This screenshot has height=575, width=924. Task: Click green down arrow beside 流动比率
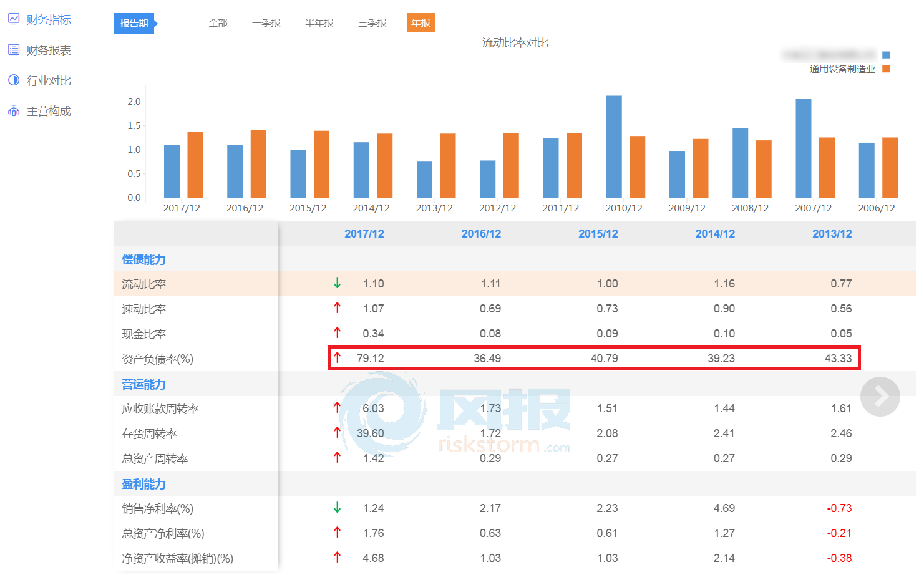337,283
